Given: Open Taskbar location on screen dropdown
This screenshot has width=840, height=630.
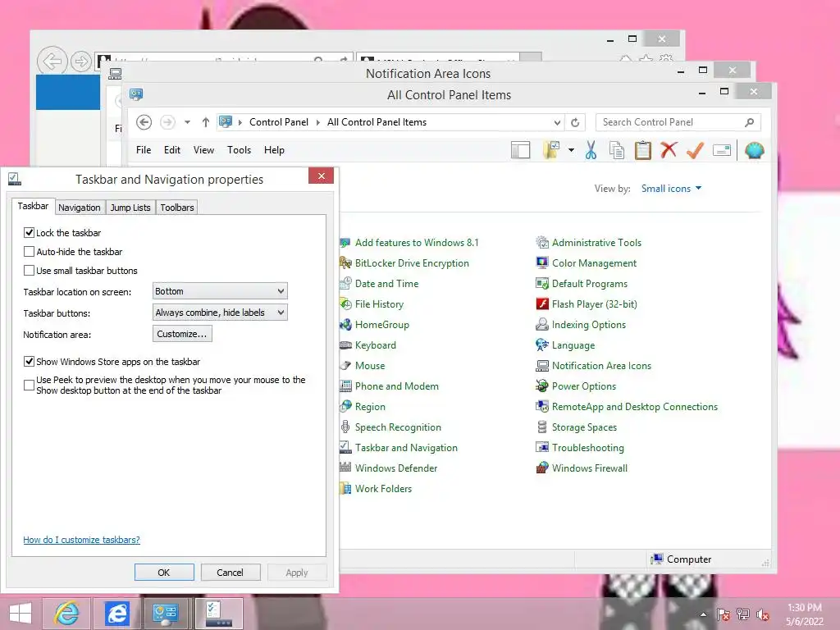Looking at the screenshot, I should click(220, 291).
